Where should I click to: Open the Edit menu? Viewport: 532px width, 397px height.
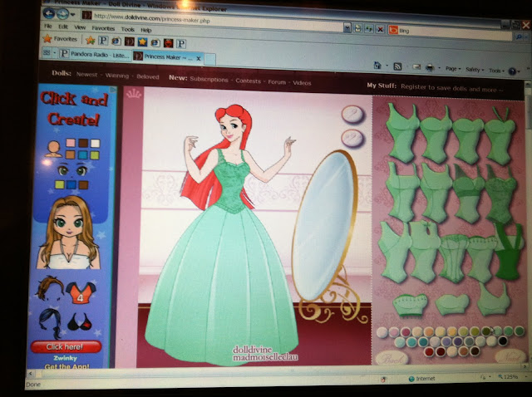coord(63,27)
